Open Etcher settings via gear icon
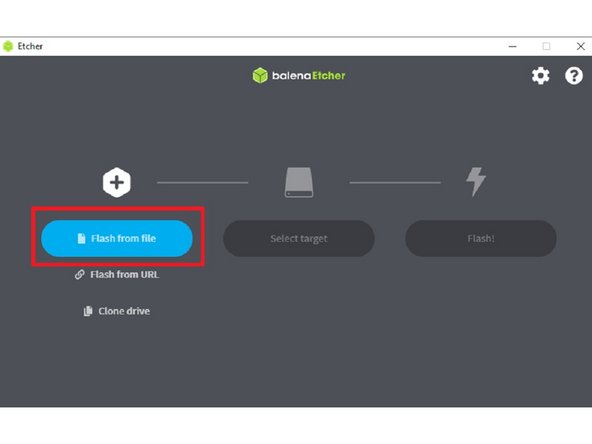This screenshot has width=592, height=444. [541, 76]
